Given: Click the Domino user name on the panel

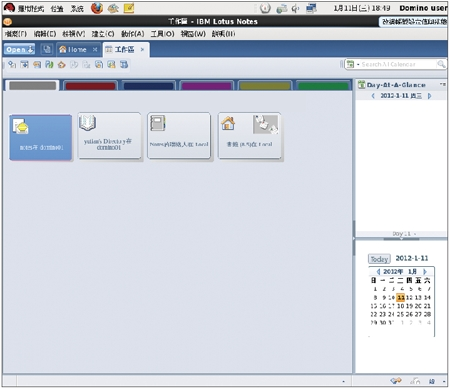Looking at the screenshot, I should click(423, 8).
